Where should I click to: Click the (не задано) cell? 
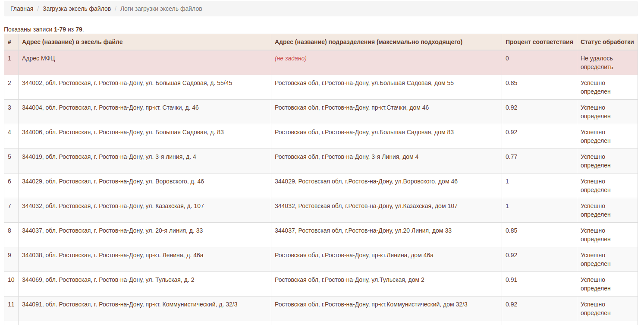click(290, 58)
